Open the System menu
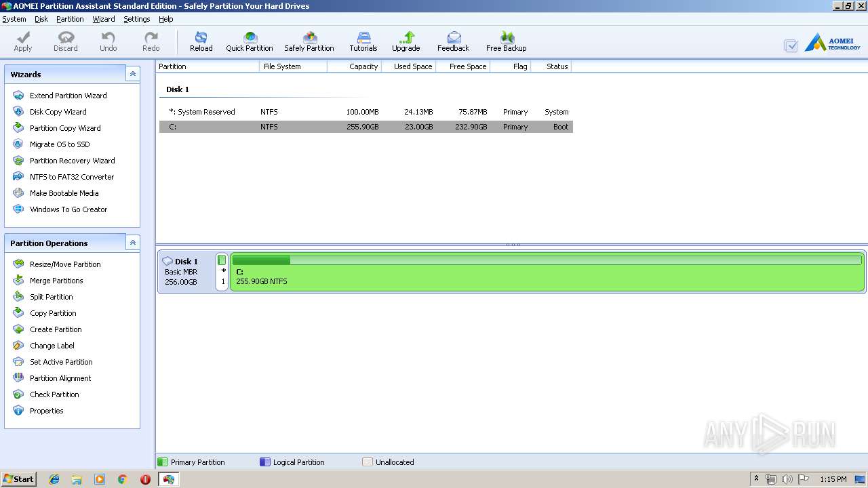 [14, 19]
